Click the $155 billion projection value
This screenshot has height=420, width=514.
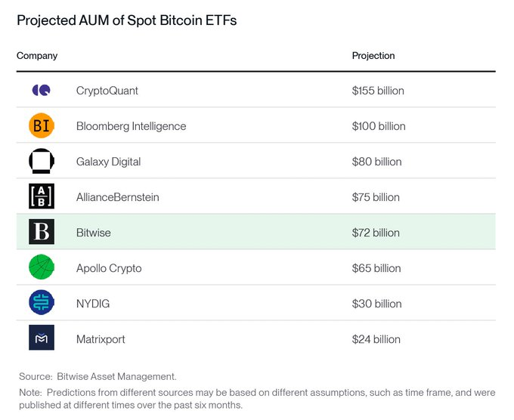(x=378, y=91)
